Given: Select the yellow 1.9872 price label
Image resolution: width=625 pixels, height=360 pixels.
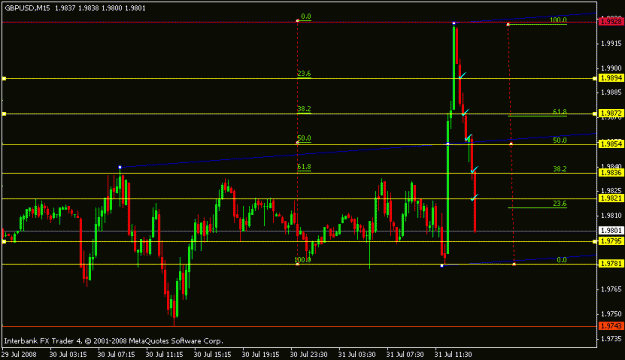Looking at the screenshot, I should [x=611, y=114].
